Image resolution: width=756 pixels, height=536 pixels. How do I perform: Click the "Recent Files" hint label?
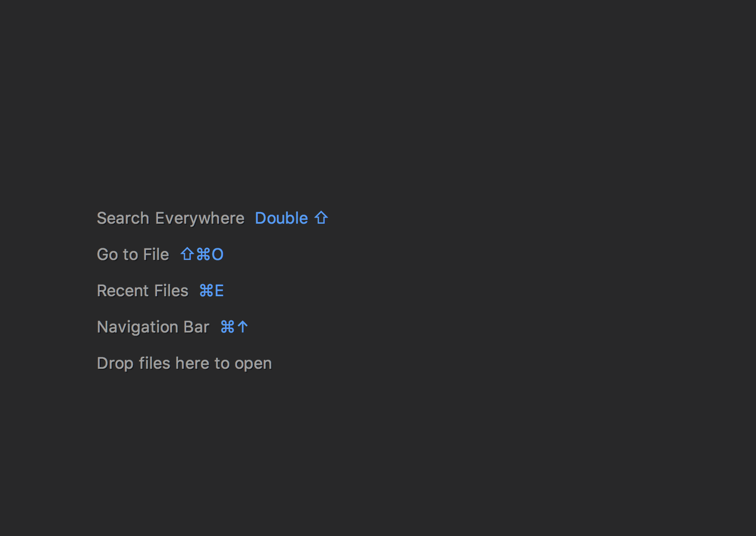142,291
